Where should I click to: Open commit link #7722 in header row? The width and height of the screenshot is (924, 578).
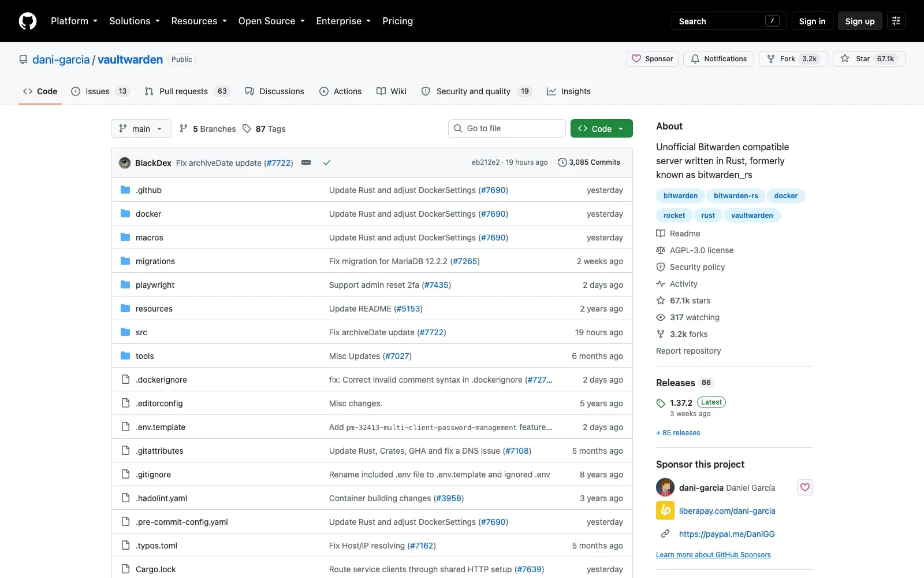click(278, 163)
